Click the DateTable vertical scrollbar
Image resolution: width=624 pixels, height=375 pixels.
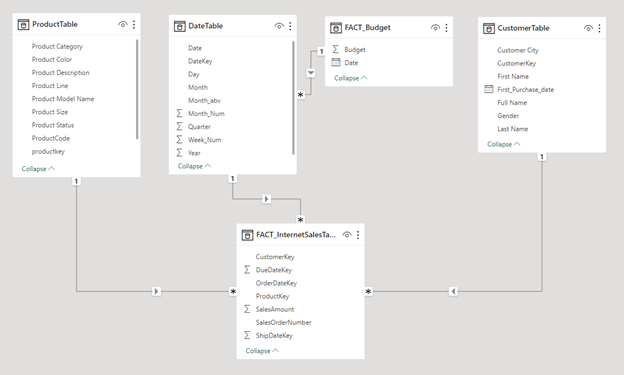[293, 98]
